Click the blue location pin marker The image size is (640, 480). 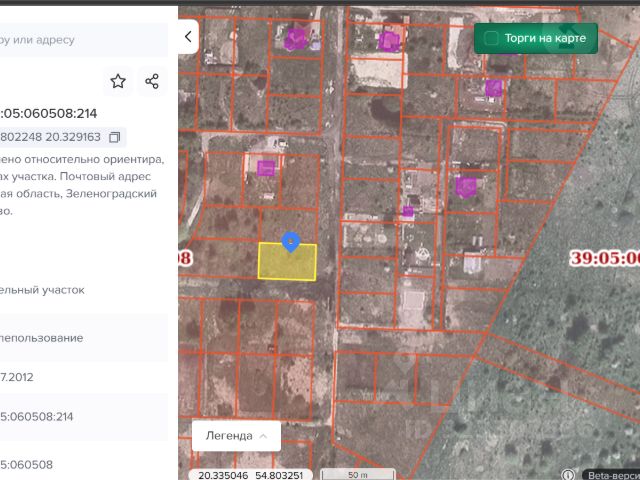pyautogui.click(x=290, y=241)
